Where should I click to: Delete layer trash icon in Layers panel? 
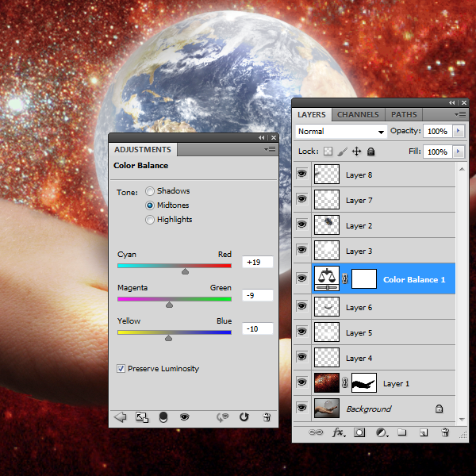pos(445,432)
